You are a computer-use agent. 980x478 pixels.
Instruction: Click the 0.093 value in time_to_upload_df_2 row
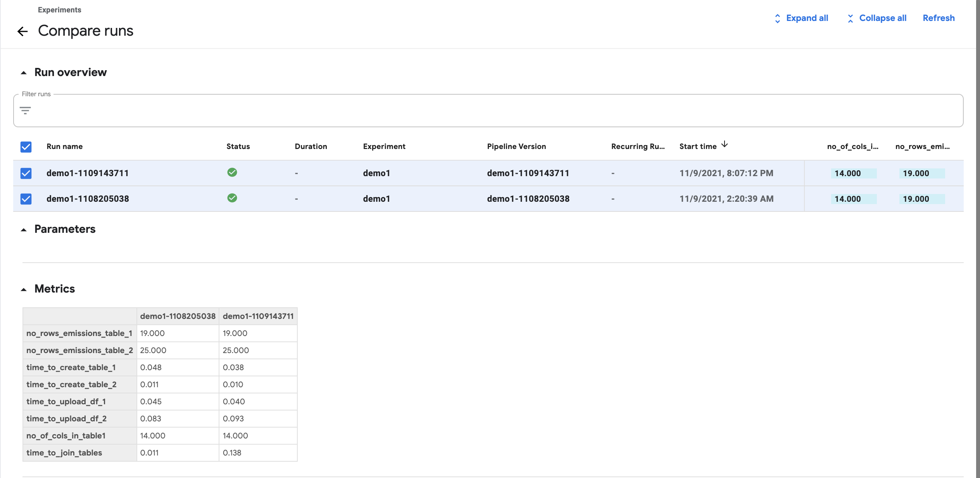click(233, 419)
